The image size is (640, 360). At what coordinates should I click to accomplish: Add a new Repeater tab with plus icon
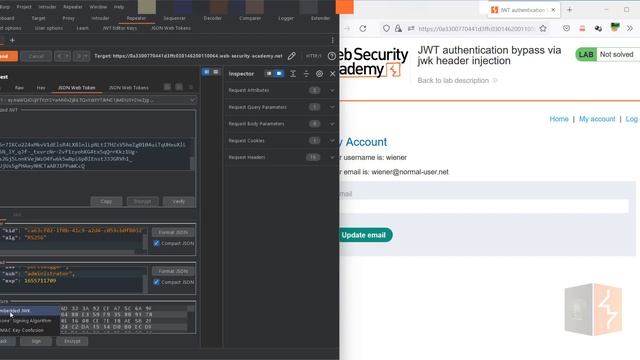coord(12,40)
